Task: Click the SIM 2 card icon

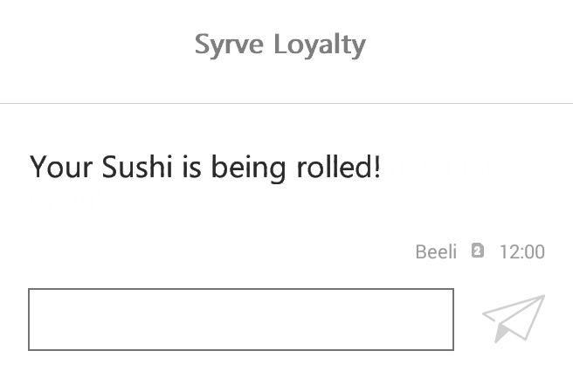Action: (x=477, y=251)
